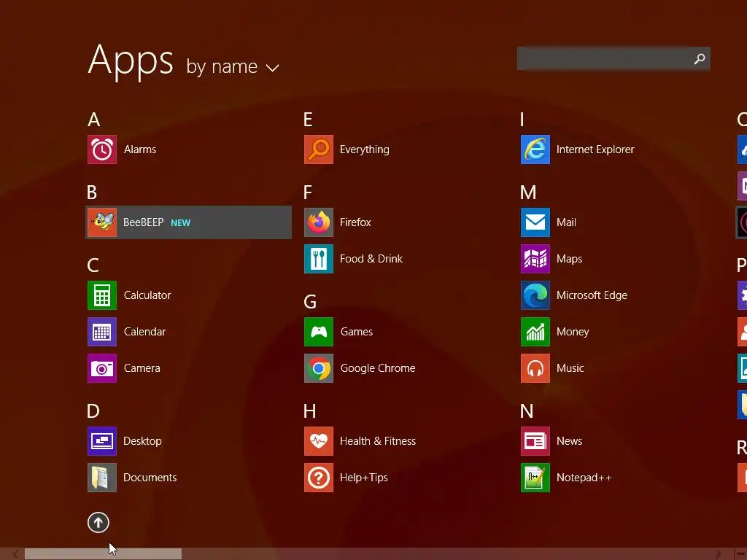
Task: Click the 'Health & Fitness' label text
Action: click(378, 441)
